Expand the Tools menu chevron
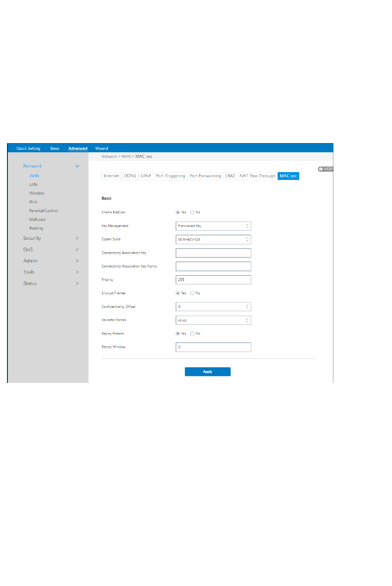 point(77,272)
